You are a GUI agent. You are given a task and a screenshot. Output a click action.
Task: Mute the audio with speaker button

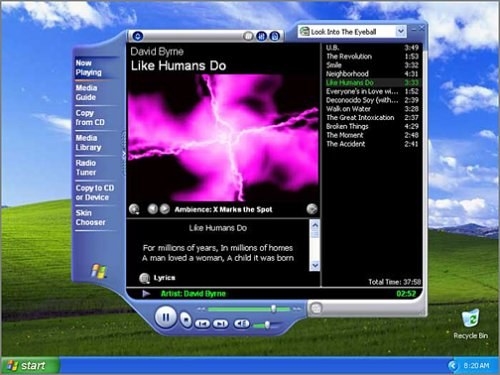point(242,323)
